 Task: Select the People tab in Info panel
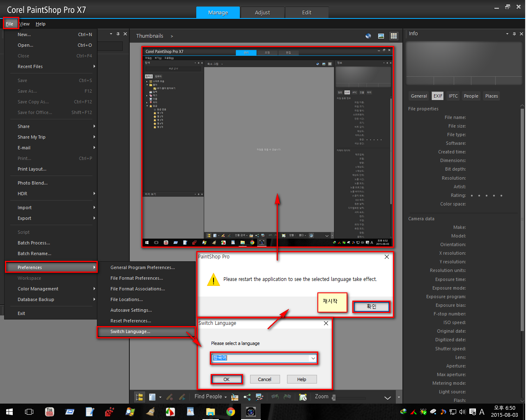click(x=471, y=96)
